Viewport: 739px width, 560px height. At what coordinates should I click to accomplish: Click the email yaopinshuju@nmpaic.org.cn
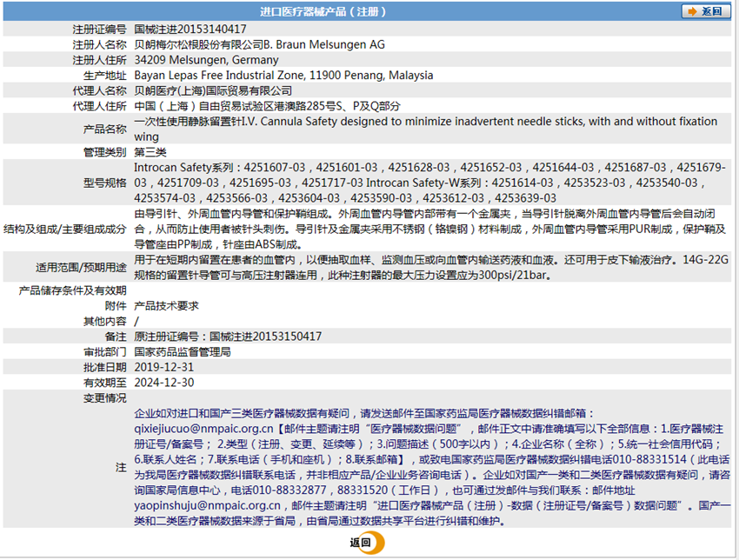(x=208, y=506)
